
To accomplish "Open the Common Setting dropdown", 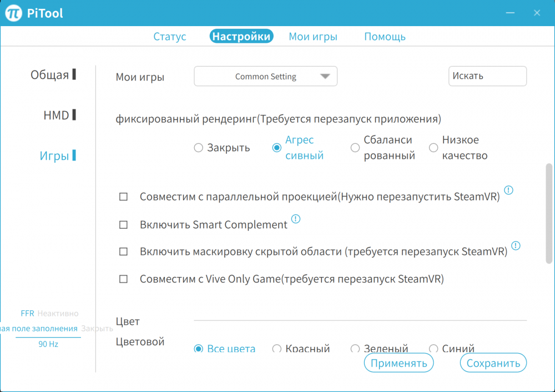I will (265, 76).
